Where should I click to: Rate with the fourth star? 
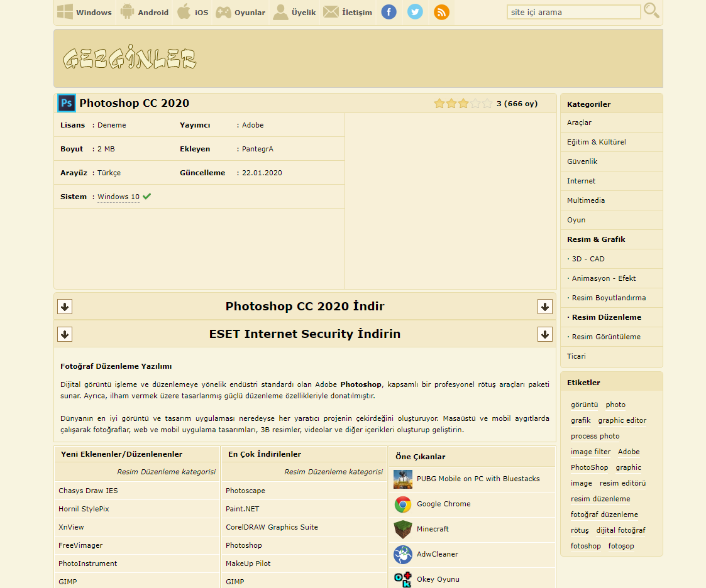(475, 104)
